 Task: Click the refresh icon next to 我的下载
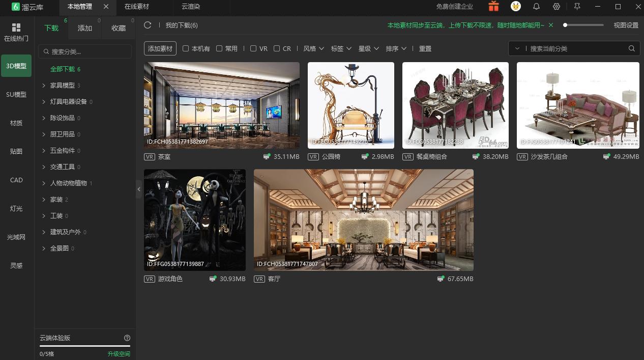point(148,24)
